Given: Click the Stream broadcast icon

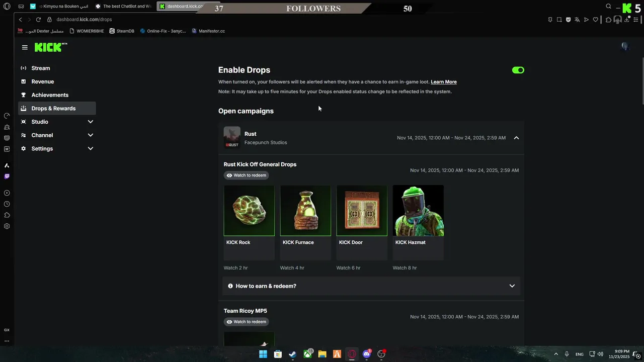Looking at the screenshot, I should pyautogui.click(x=23, y=68).
